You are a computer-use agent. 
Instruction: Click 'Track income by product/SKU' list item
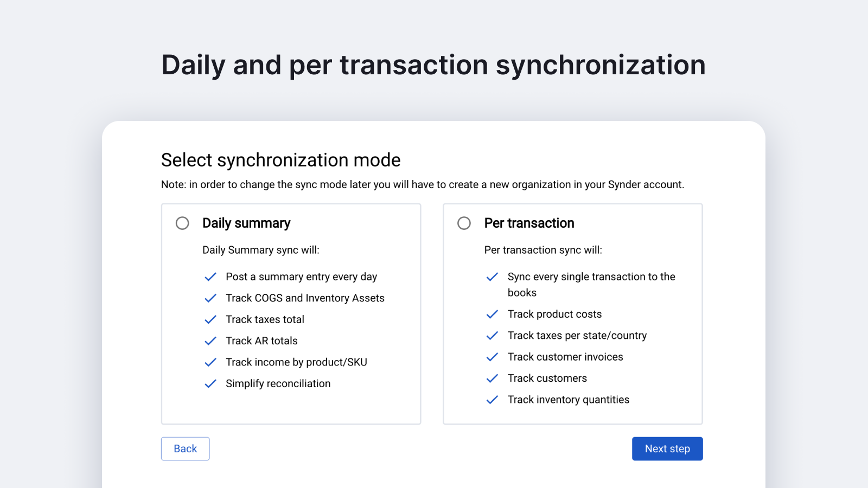(x=297, y=362)
